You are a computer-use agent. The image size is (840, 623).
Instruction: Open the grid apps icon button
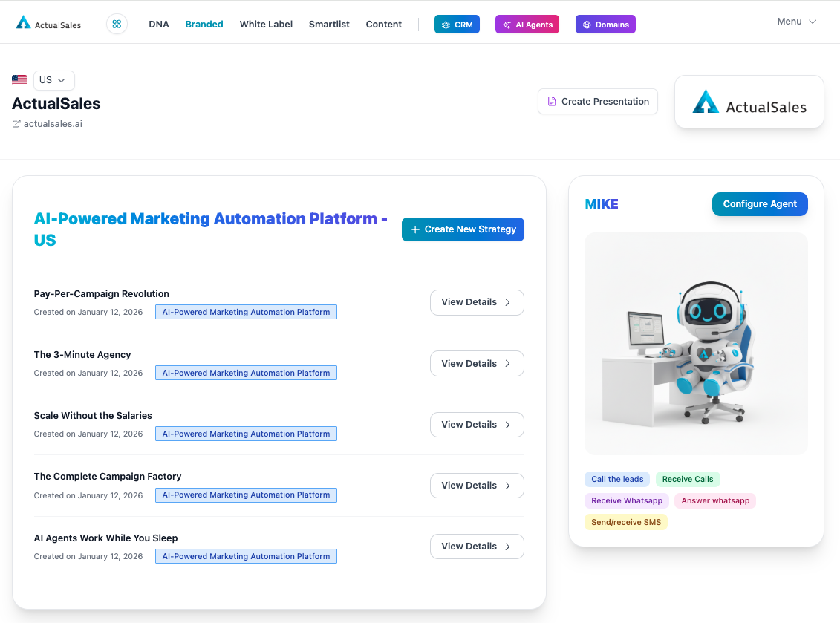point(117,24)
